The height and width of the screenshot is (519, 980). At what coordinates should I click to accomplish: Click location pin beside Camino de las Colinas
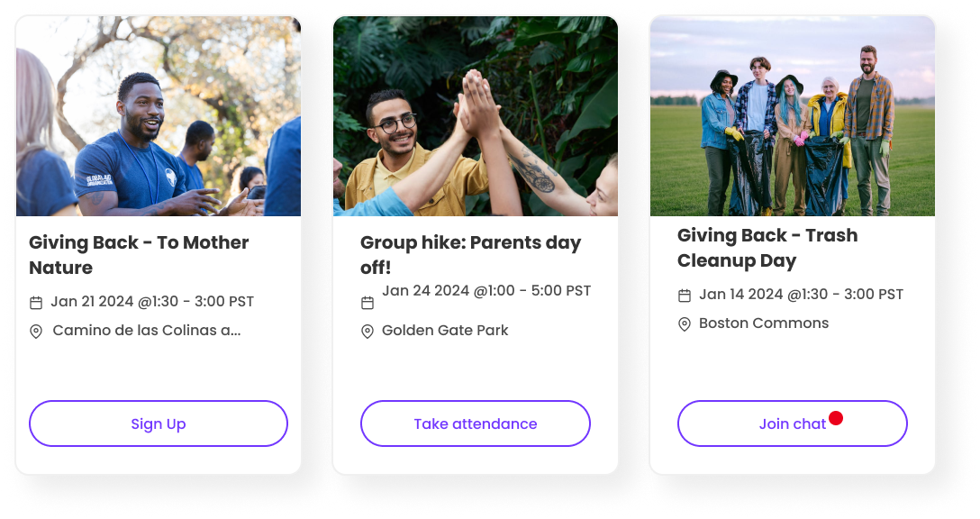pyautogui.click(x=36, y=332)
